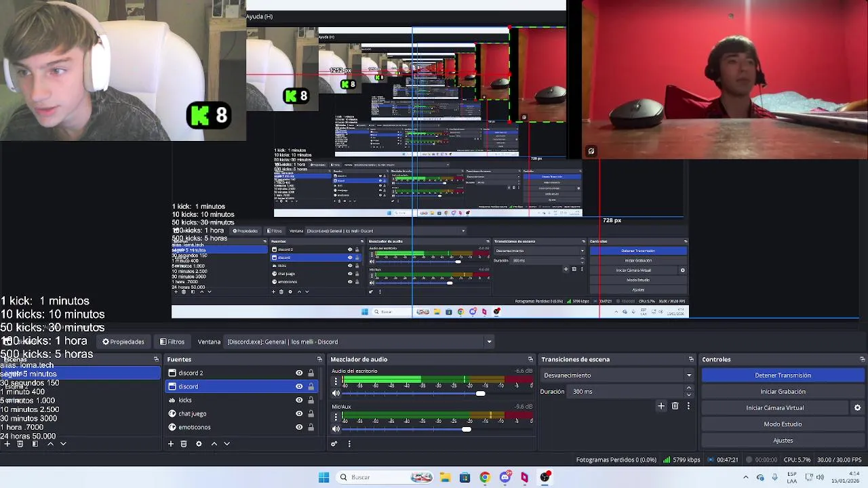Remove selected source with trash icon in Fuentes
Screen dimensions: 868x488
184,444
